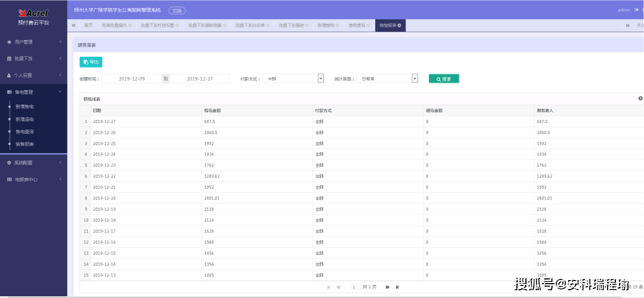Click the 售电管理 icon in sidebar
This screenshot has height=298, width=644.
tap(10, 92)
